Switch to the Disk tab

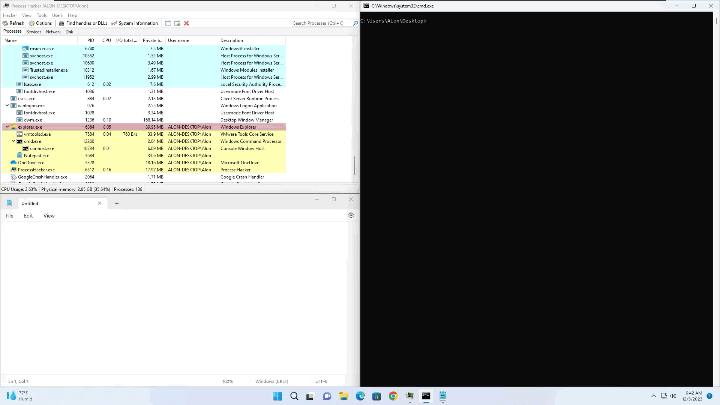pos(69,32)
